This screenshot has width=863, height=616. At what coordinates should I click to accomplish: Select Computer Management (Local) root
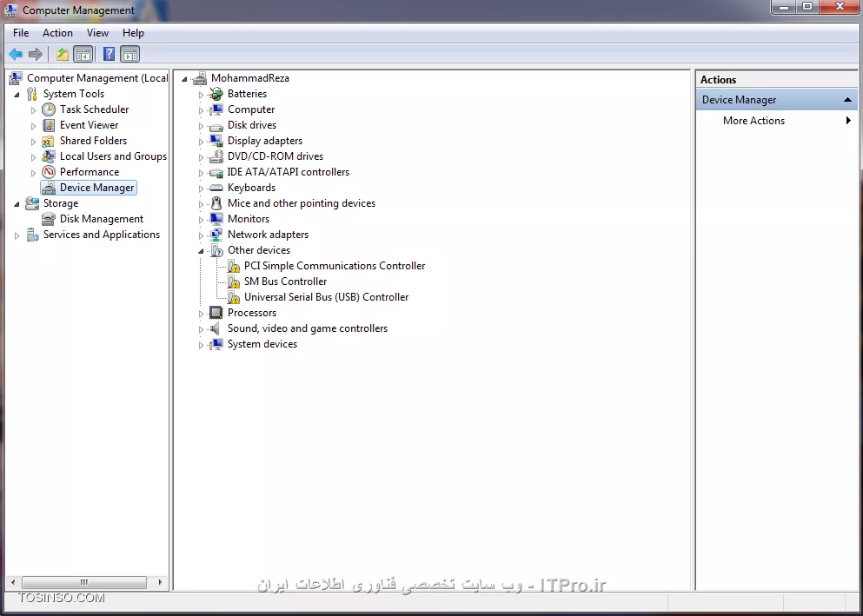coord(97,78)
